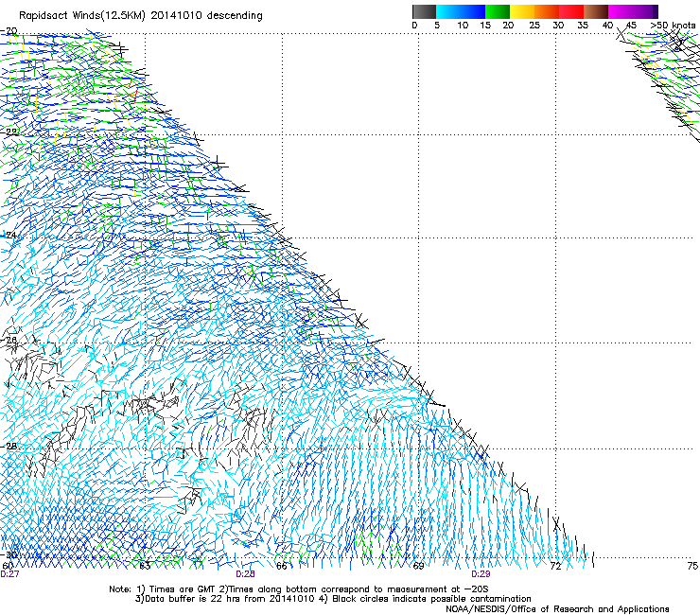Screen dimensions: 700x615
Task: Click the '-24' latitude axis label
Action: click(9, 236)
